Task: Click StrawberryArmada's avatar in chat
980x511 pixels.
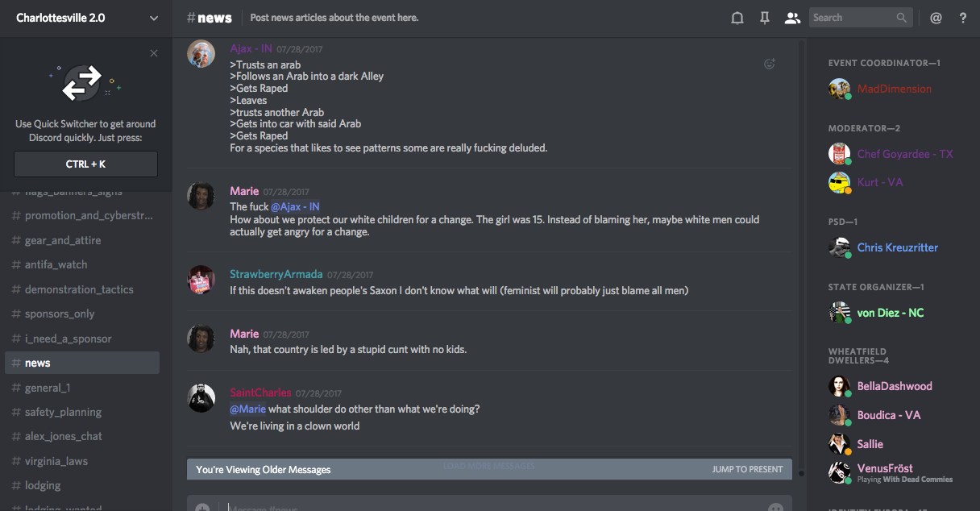Action: [201, 280]
